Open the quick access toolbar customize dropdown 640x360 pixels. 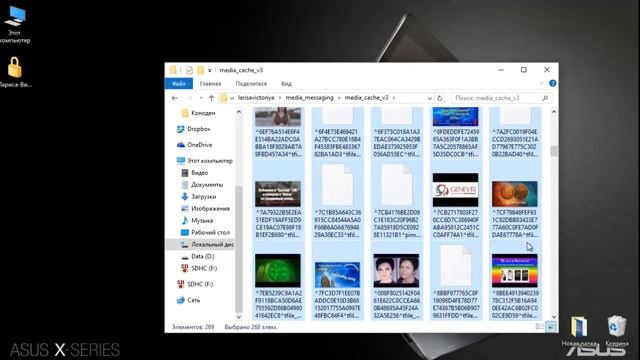click(210, 71)
